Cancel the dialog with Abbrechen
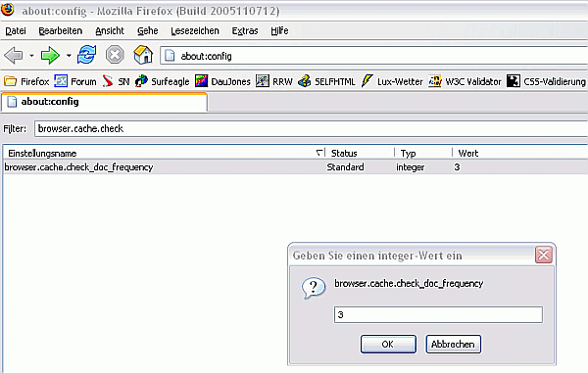The width and height of the screenshot is (588, 373). click(x=453, y=345)
